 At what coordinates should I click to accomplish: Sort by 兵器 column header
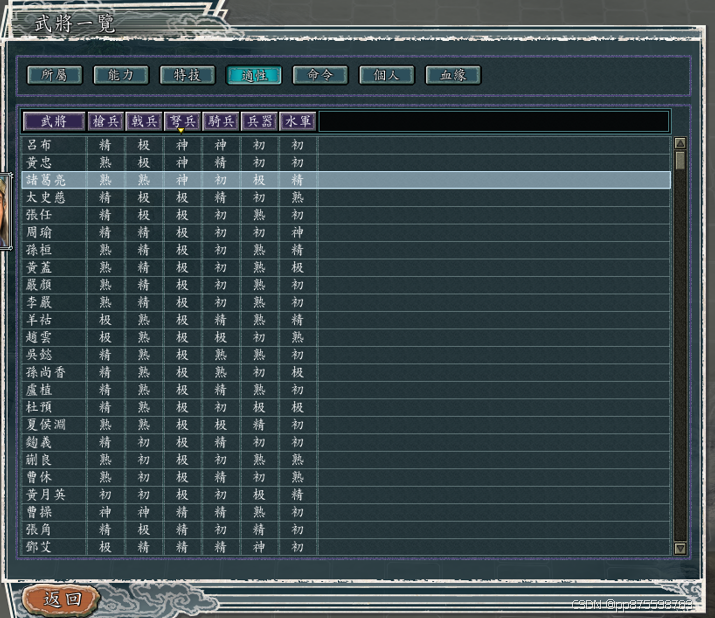[259, 121]
